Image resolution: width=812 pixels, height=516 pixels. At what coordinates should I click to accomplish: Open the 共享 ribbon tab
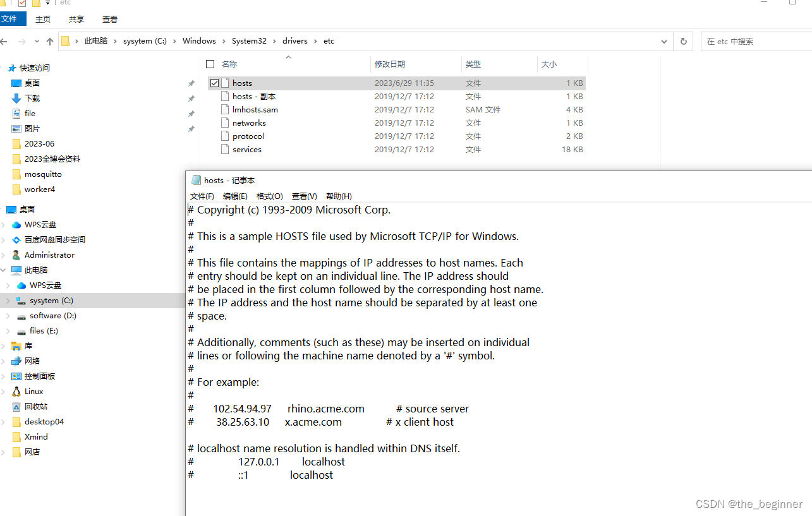76,20
